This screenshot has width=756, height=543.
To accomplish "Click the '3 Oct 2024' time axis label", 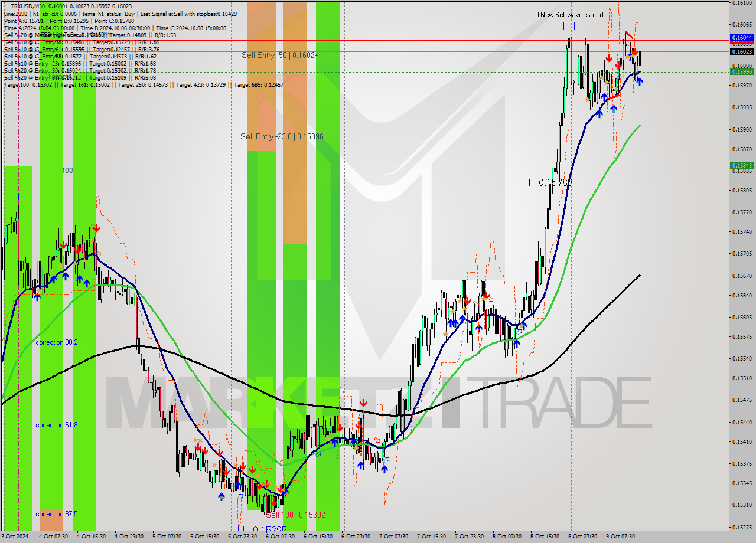I will tap(16, 537).
